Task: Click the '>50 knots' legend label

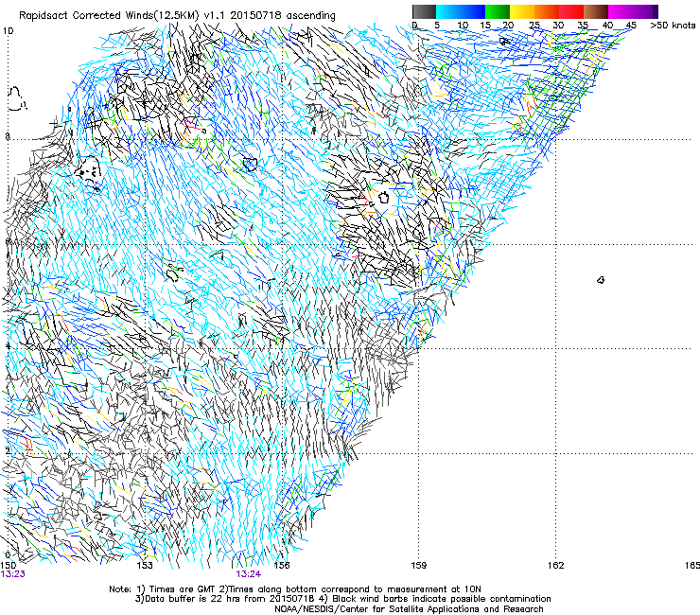Action: tap(673, 26)
